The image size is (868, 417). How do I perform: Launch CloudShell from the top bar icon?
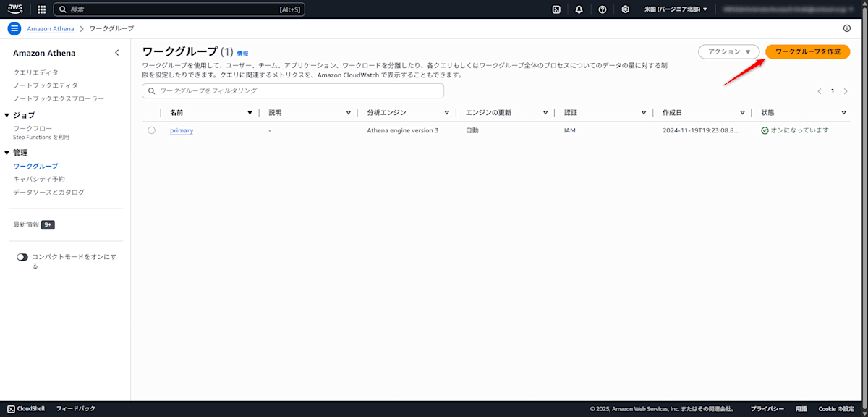556,9
